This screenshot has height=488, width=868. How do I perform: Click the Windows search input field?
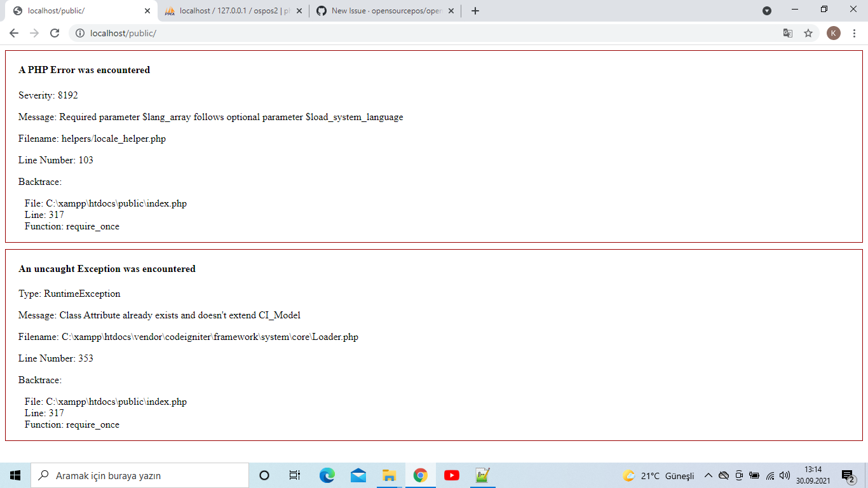tap(140, 475)
